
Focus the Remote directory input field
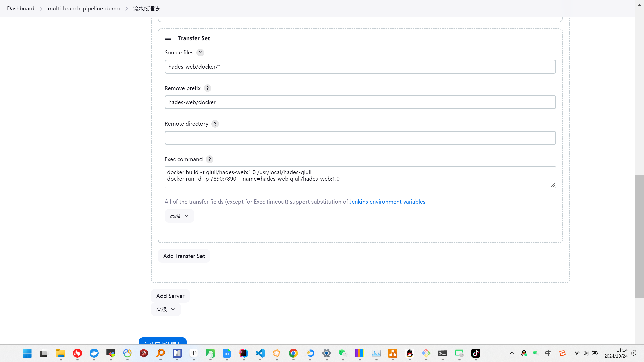coord(360,138)
